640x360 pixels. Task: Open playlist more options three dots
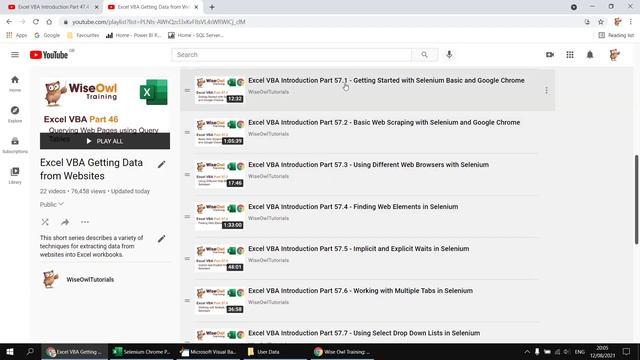[x=85, y=222]
